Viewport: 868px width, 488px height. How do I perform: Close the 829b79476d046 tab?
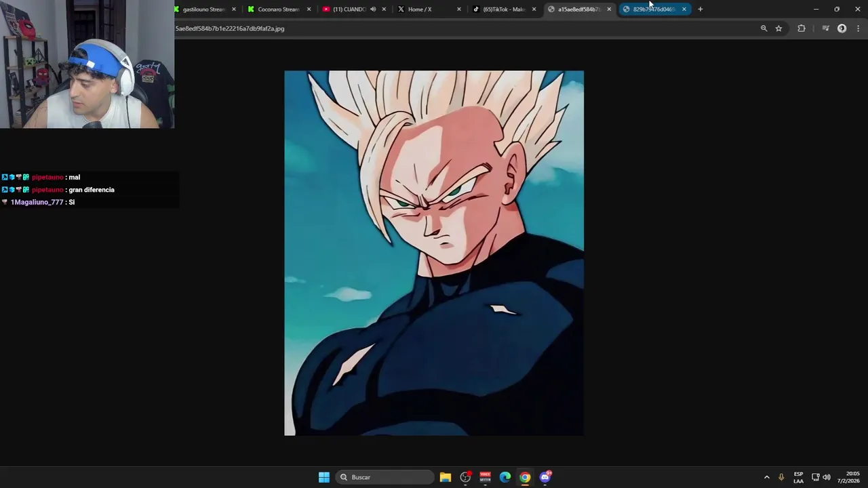point(684,9)
